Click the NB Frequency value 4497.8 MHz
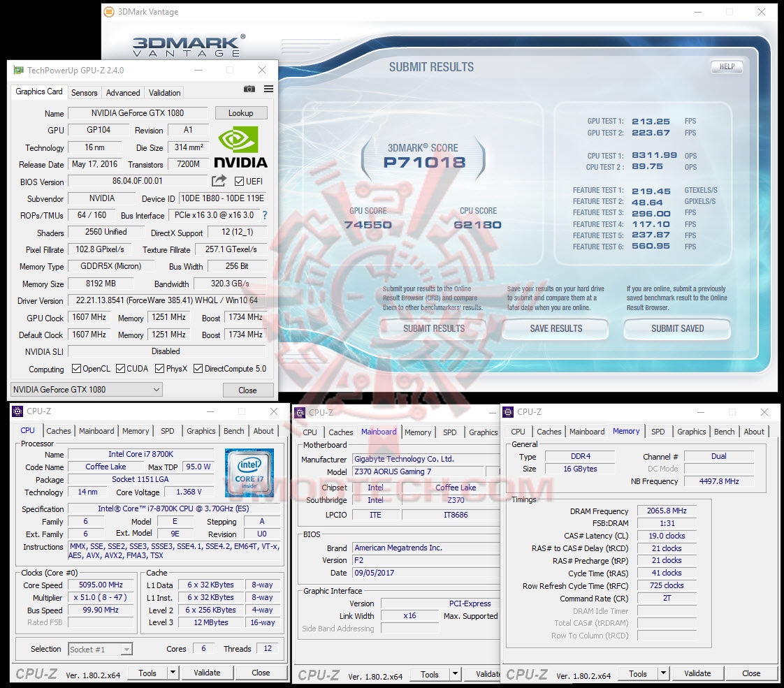Viewport: 784px width, 688px height. pos(719,481)
